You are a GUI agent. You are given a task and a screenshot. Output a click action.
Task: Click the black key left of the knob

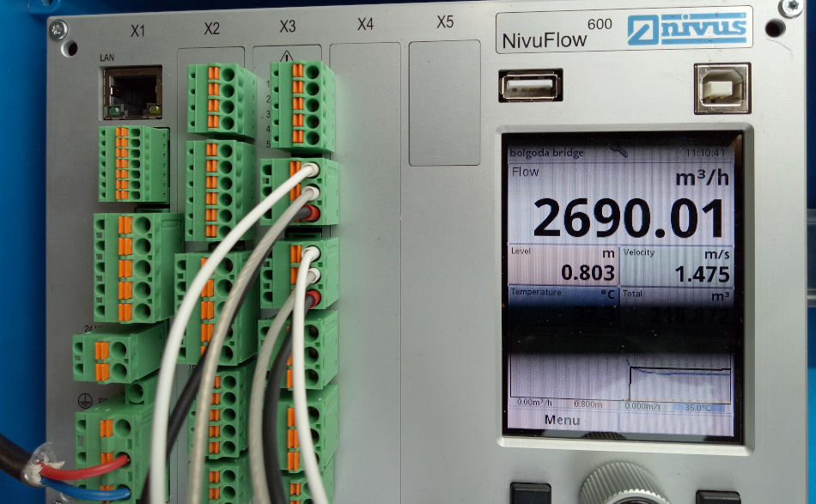530,493
